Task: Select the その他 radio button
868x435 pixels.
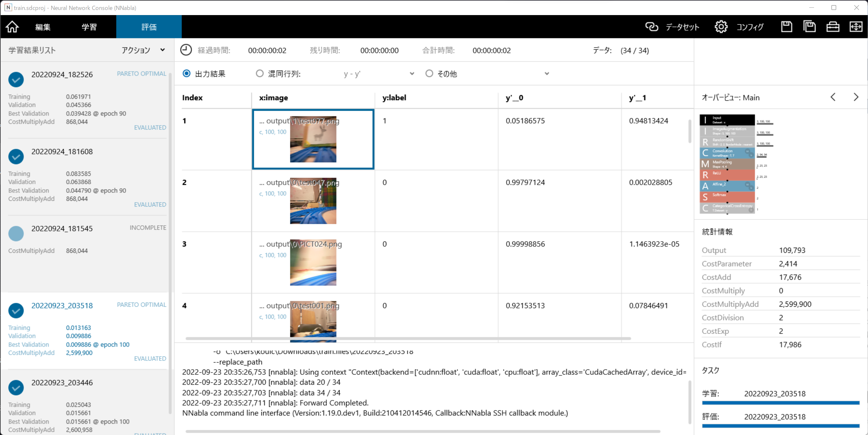Action: [x=429, y=73]
